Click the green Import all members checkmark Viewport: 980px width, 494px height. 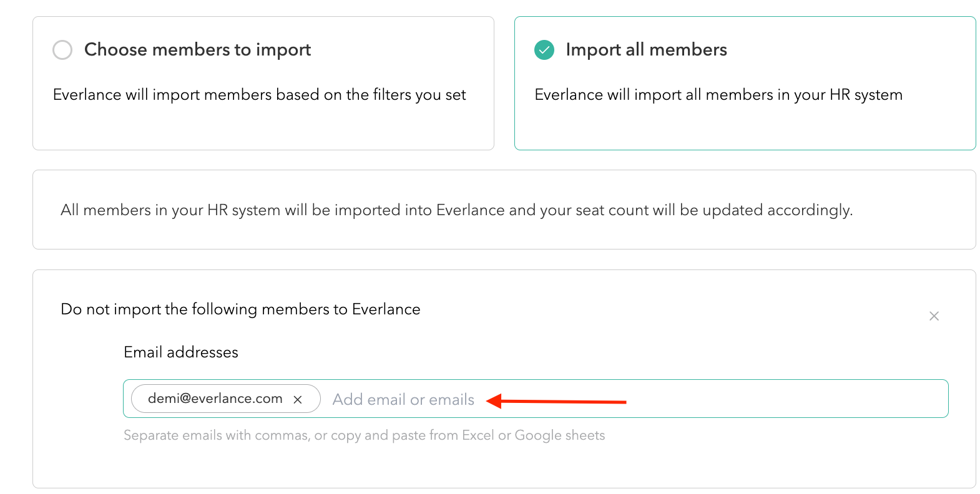(544, 50)
